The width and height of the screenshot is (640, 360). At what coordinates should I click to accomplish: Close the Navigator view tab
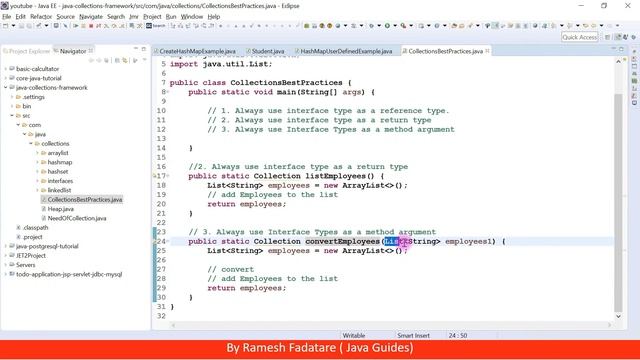point(91,51)
